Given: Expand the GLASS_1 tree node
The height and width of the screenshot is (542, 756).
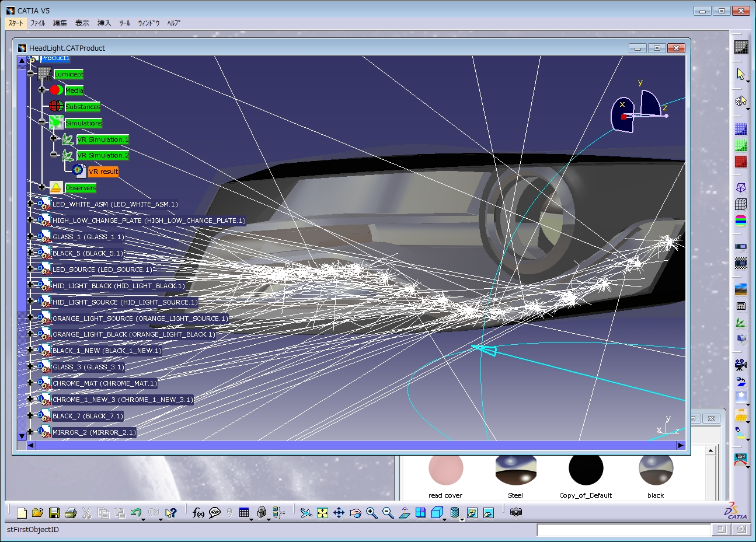Looking at the screenshot, I should click(x=30, y=236).
